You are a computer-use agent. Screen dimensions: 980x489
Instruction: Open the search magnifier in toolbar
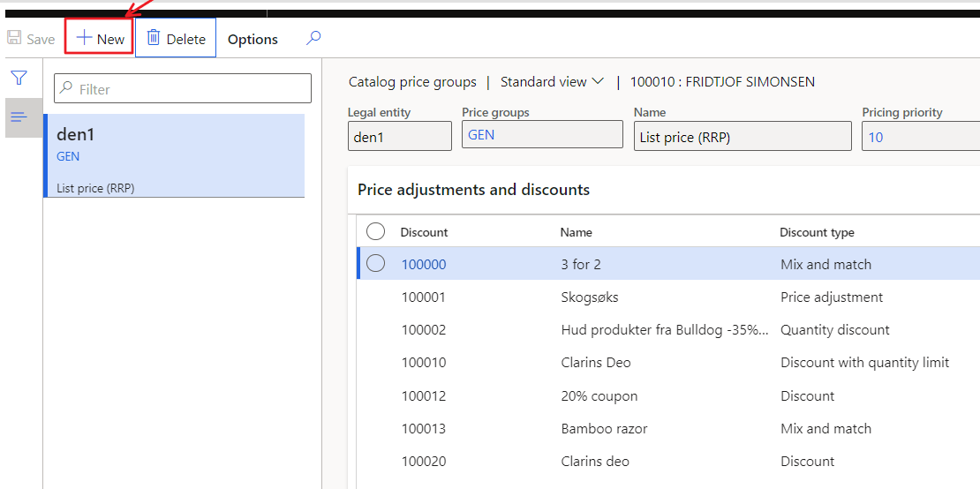click(313, 38)
